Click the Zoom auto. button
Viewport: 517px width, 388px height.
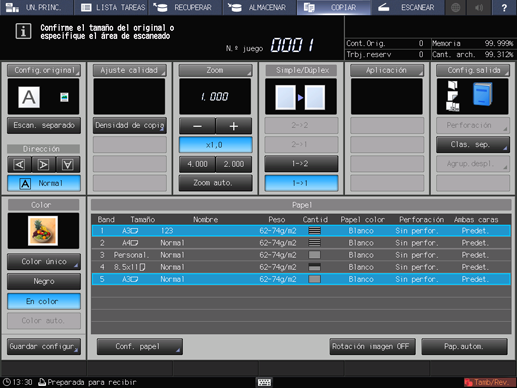click(x=215, y=183)
